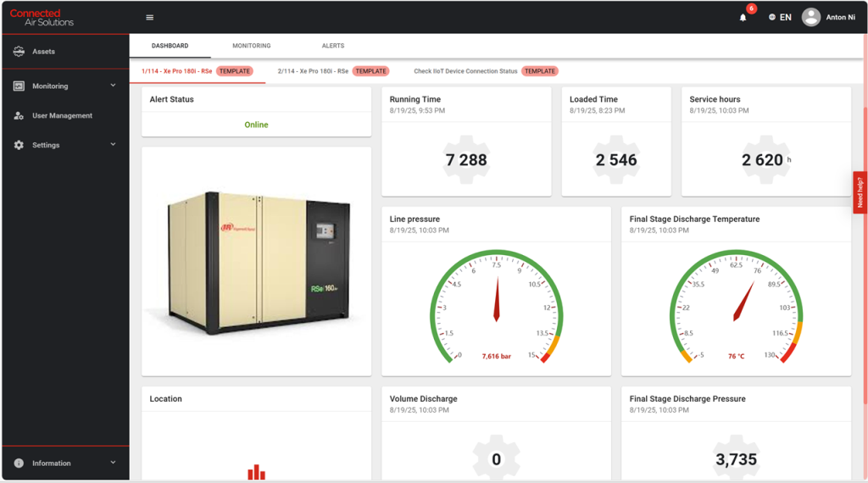
Task: Click the Assets sidebar icon
Action: (19, 52)
